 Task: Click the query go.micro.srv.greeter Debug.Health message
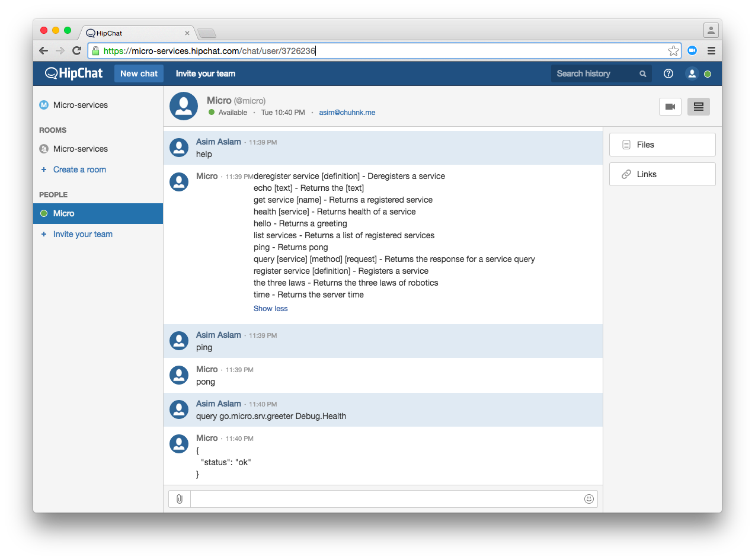coord(271,416)
